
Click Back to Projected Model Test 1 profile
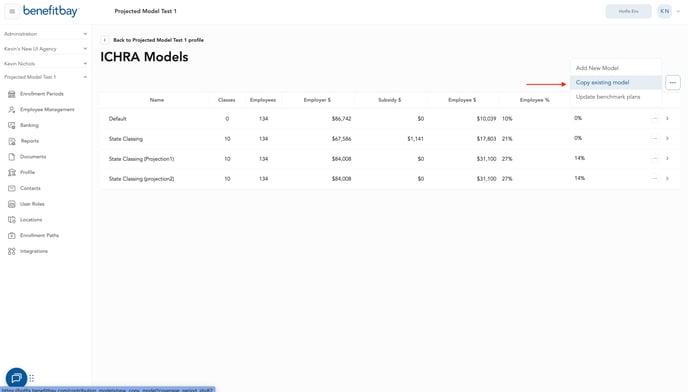point(158,40)
